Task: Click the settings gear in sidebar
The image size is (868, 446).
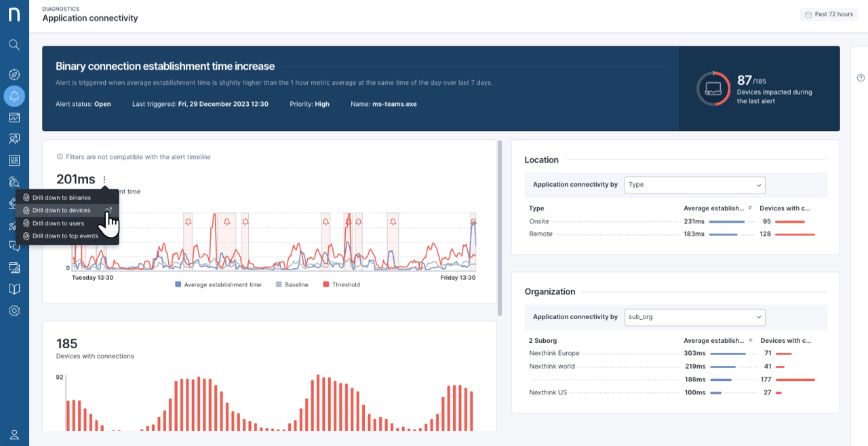Action: [14, 310]
